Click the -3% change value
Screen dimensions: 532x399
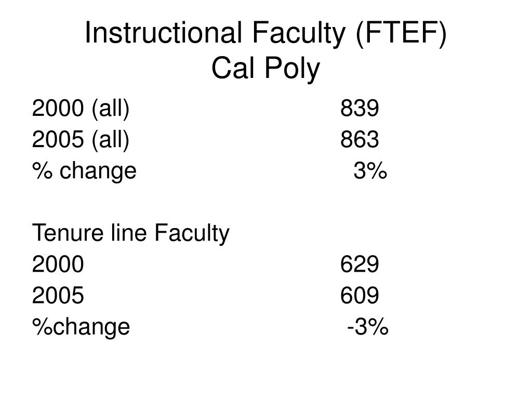coord(368,327)
